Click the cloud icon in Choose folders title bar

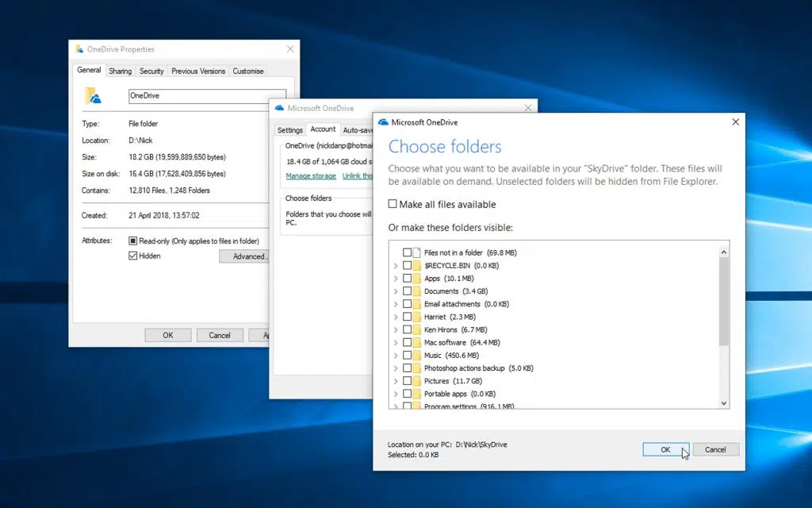[x=383, y=122]
